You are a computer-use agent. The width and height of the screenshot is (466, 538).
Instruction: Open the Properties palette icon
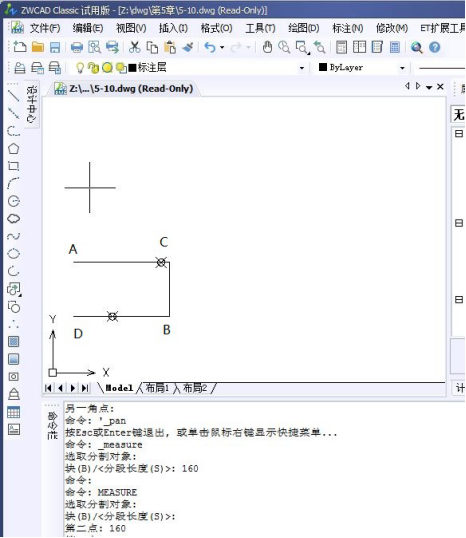coord(341,47)
